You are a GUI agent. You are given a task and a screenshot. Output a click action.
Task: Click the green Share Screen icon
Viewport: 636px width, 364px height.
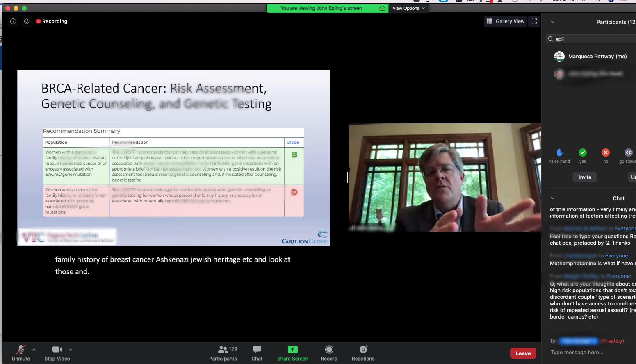click(292, 349)
